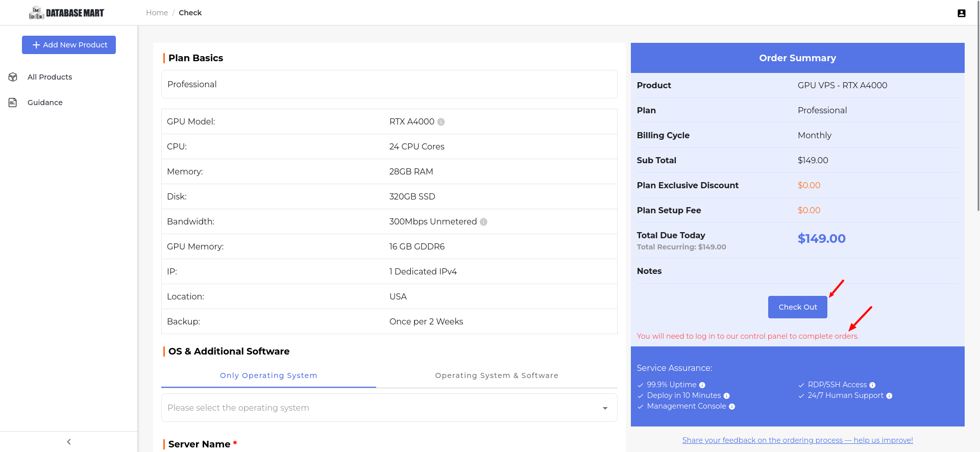This screenshot has height=452, width=980.
Task: Click the page vertical scrollbar
Action: click(x=978, y=106)
